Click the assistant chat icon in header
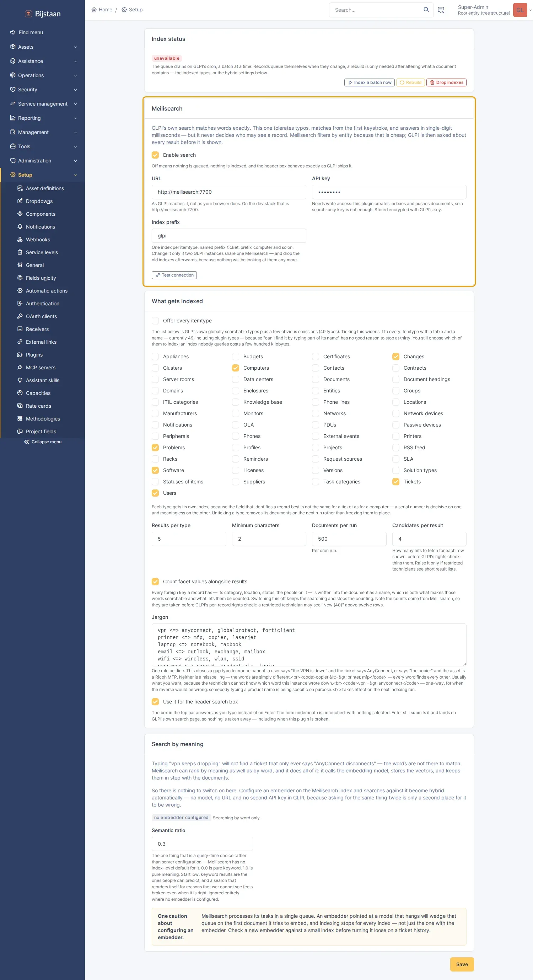Viewport: 533px width, 980px height. 441,10
